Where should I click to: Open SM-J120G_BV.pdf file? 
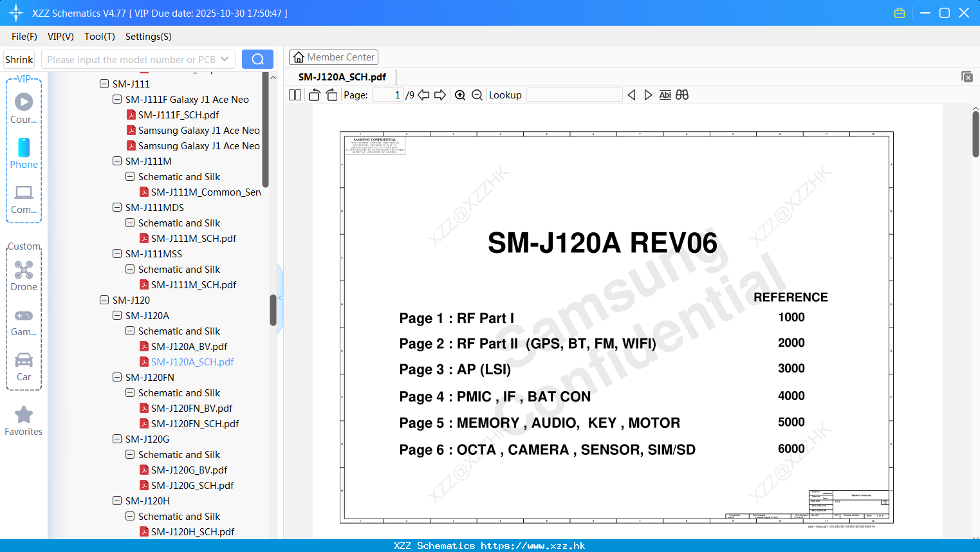pos(189,470)
